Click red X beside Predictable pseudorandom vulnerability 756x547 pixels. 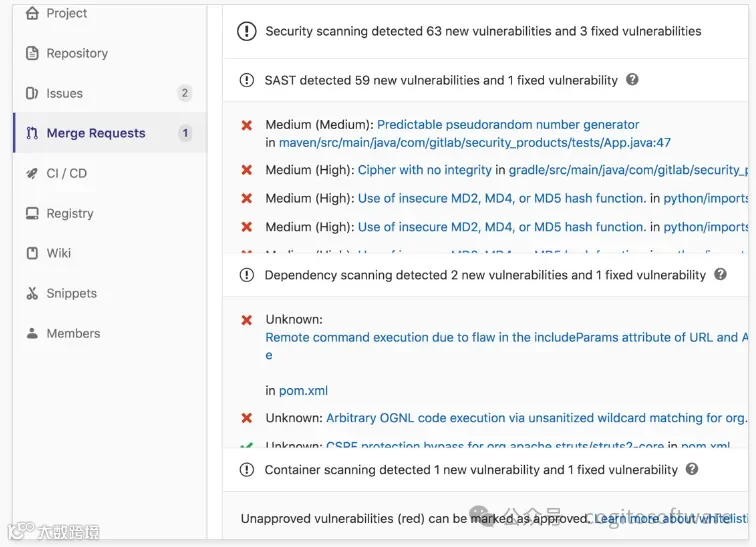click(x=246, y=125)
